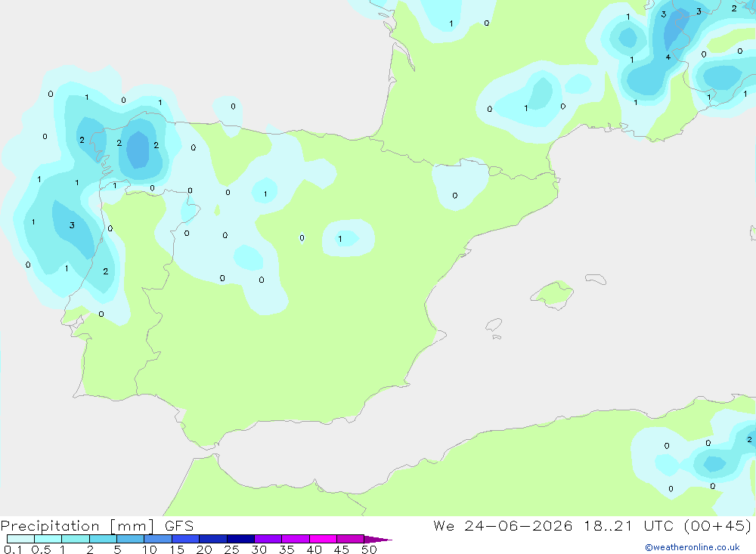Screen dimensions: 756x554
Task: Pick the 5–10 mm legend swatch
Action: (131, 539)
